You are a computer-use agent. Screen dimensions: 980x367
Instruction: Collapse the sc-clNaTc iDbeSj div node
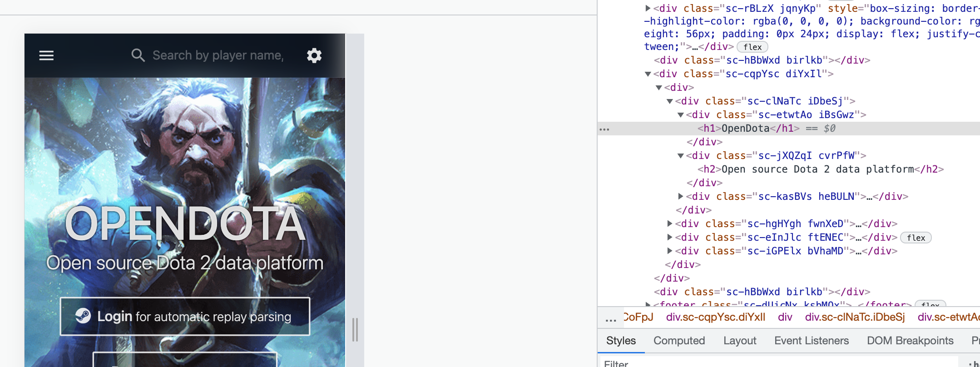(x=670, y=101)
